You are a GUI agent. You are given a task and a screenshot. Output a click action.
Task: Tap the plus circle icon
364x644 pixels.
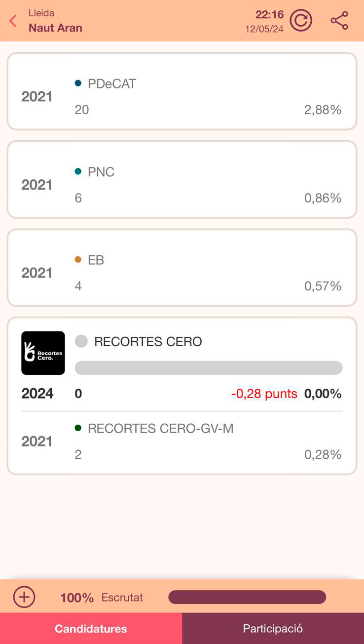click(24, 597)
